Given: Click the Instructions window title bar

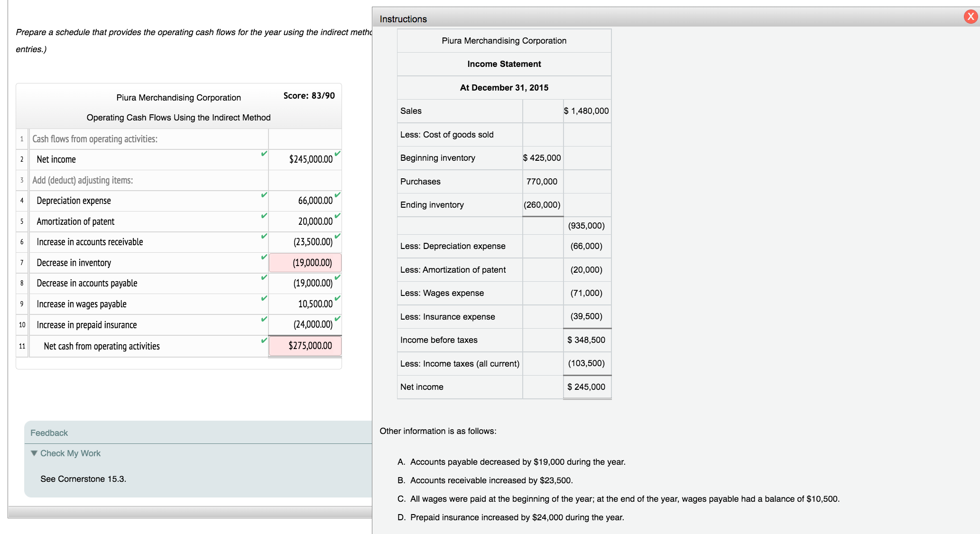Looking at the screenshot, I should tap(403, 18).
